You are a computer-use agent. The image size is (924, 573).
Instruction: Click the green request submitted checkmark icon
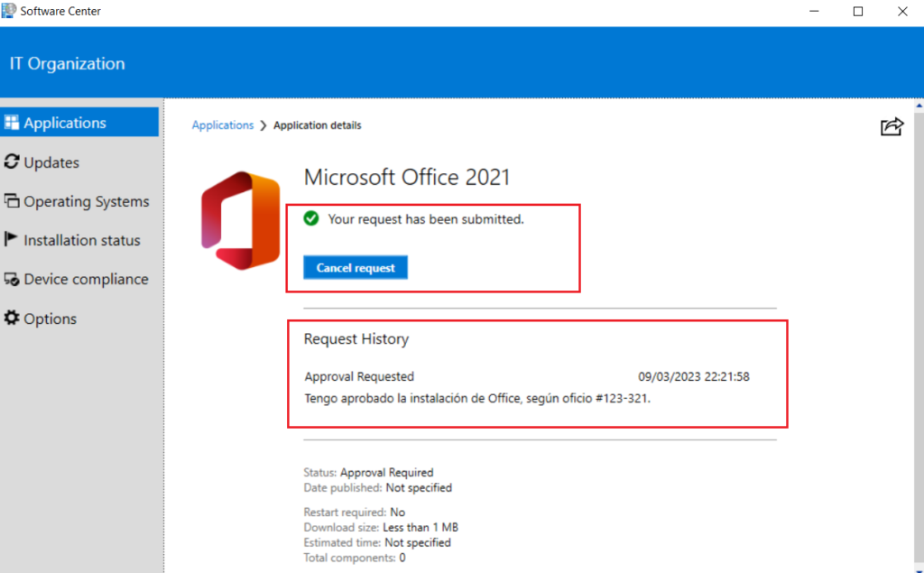(x=311, y=218)
